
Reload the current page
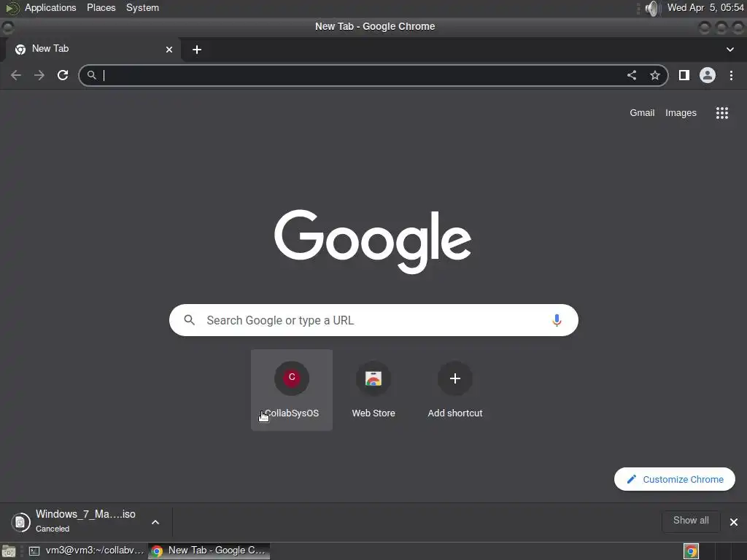click(63, 75)
